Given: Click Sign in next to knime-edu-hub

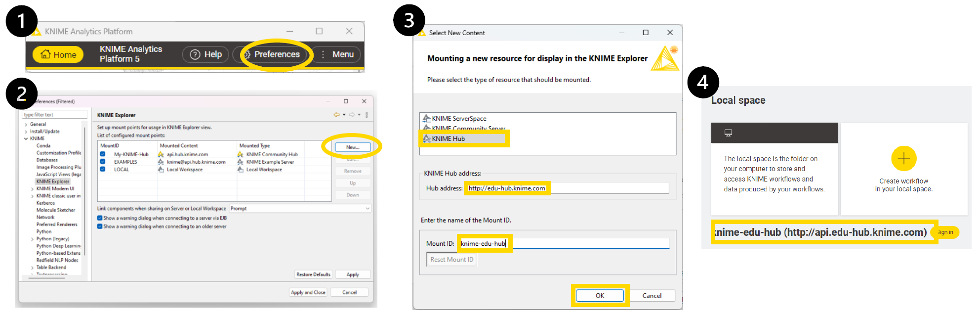Looking at the screenshot, I should (x=945, y=232).
